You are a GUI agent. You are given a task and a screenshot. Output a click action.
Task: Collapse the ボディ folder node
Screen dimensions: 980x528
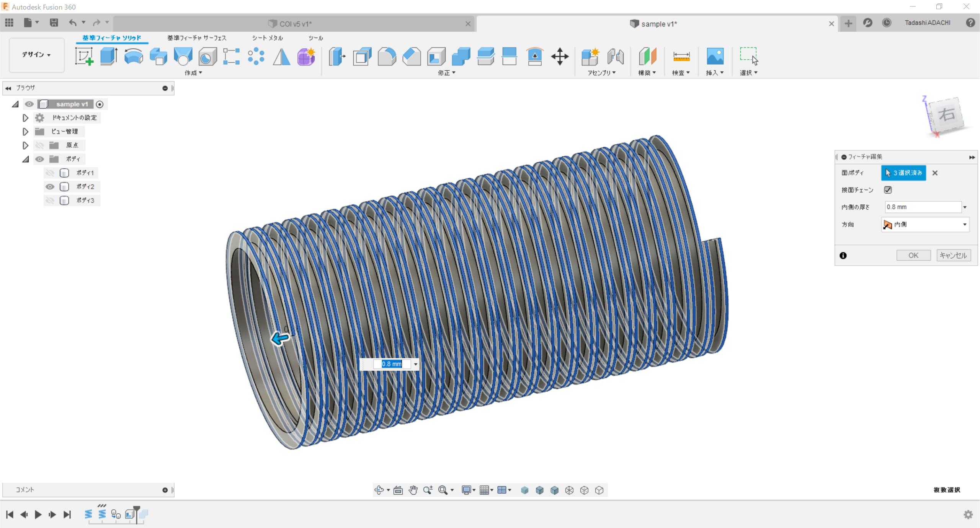(25, 159)
